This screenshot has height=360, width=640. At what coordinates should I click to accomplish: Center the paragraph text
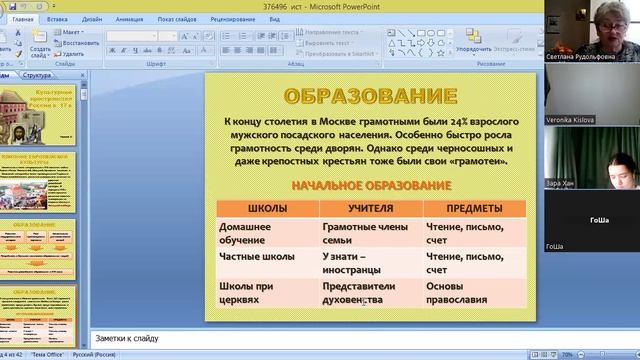[238, 51]
